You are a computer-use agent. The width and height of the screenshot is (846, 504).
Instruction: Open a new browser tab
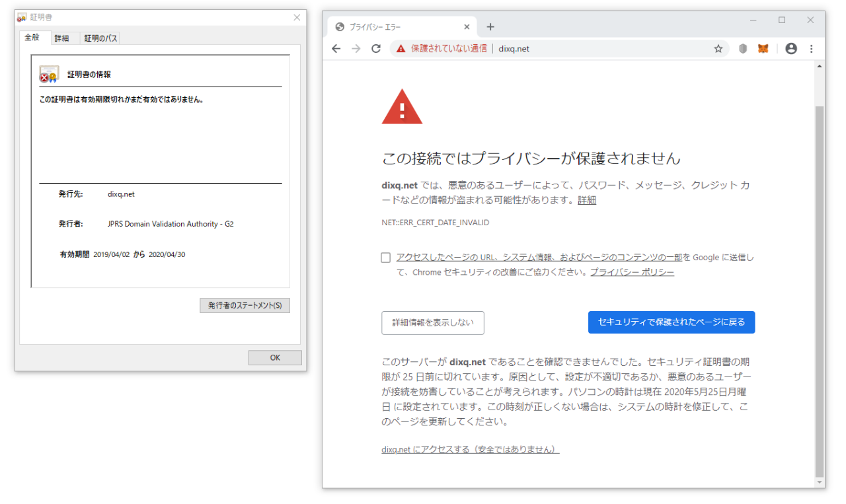(490, 27)
